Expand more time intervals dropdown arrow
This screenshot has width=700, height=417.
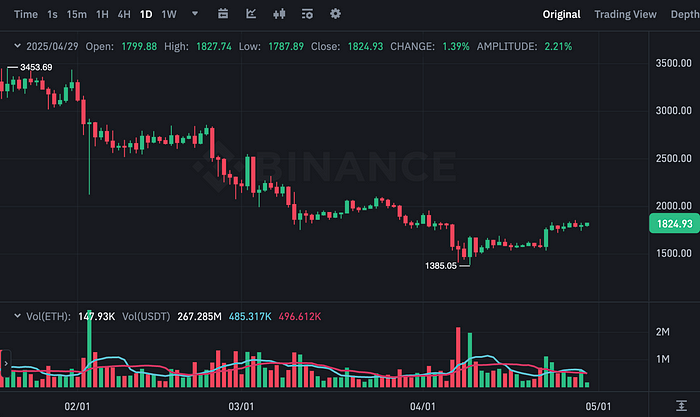coord(195,14)
